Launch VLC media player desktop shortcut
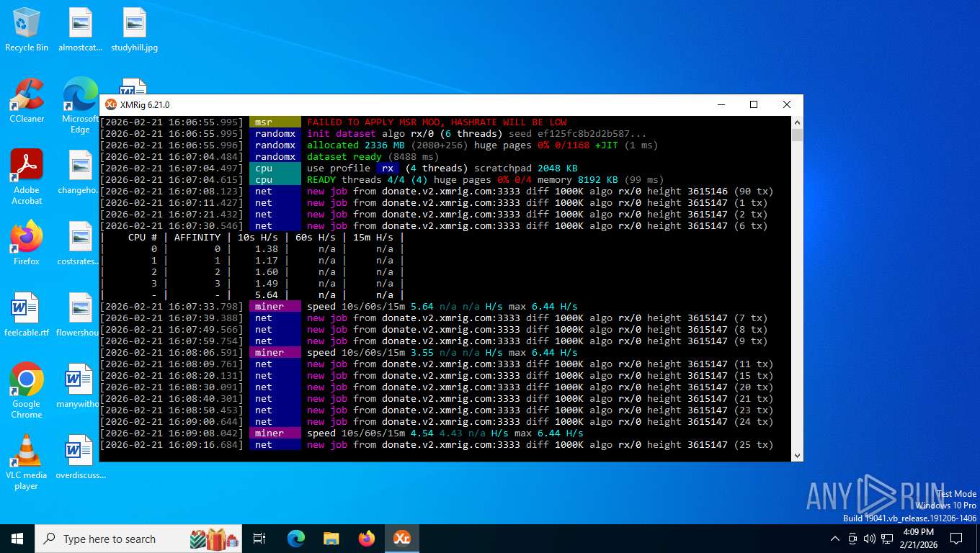The height and width of the screenshot is (553, 980). point(27,462)
